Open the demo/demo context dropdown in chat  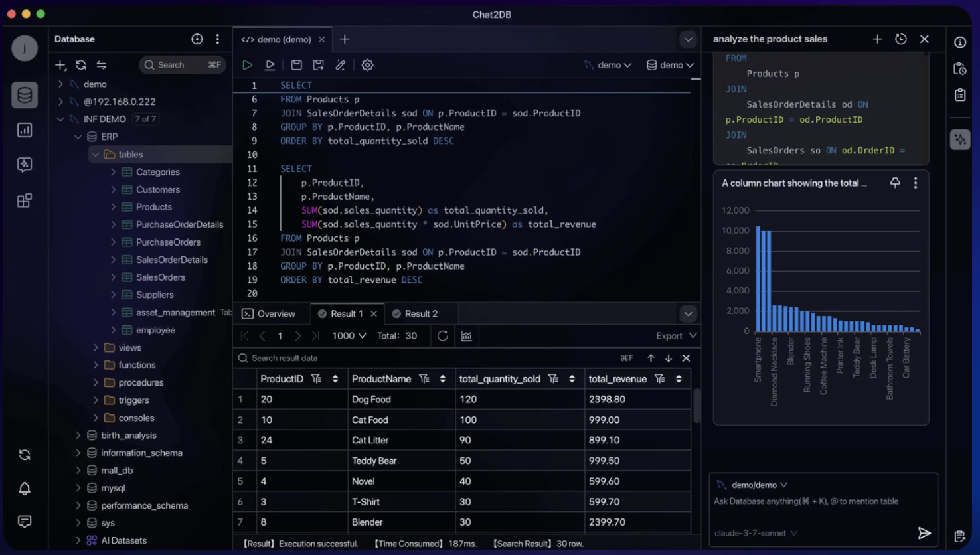pos(753,485)
